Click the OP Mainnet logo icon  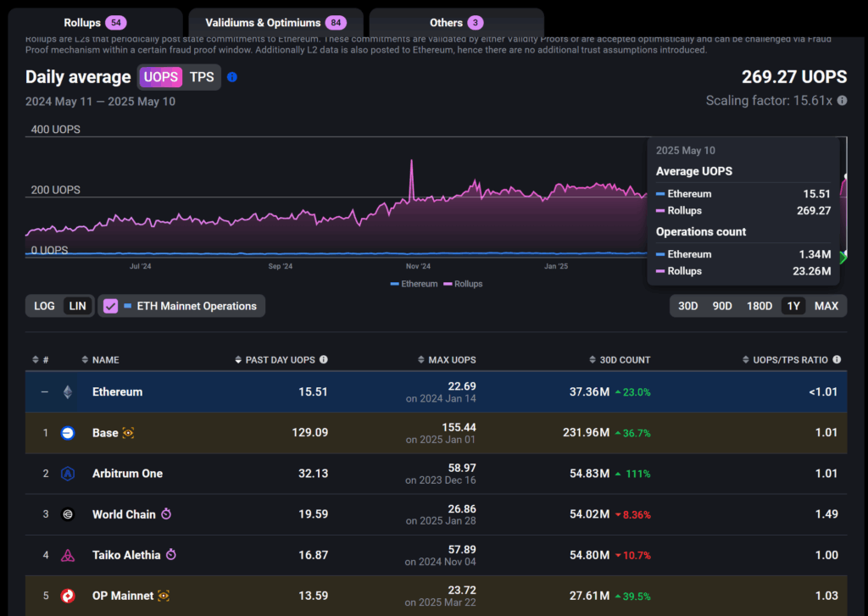[68, 596]
